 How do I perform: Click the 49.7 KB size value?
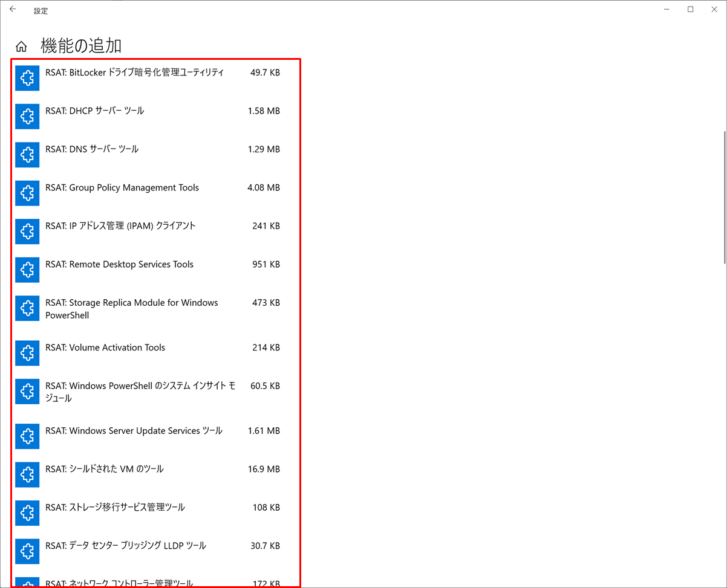[x=265, y=73]
